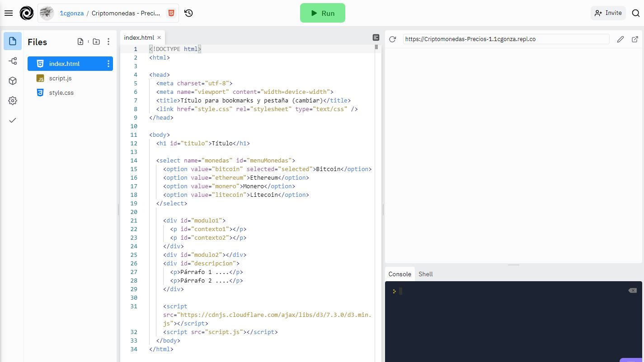Screen dimensions: 644x362
Task: Select index.html in the file tree
Action: [x=70, y=64]
